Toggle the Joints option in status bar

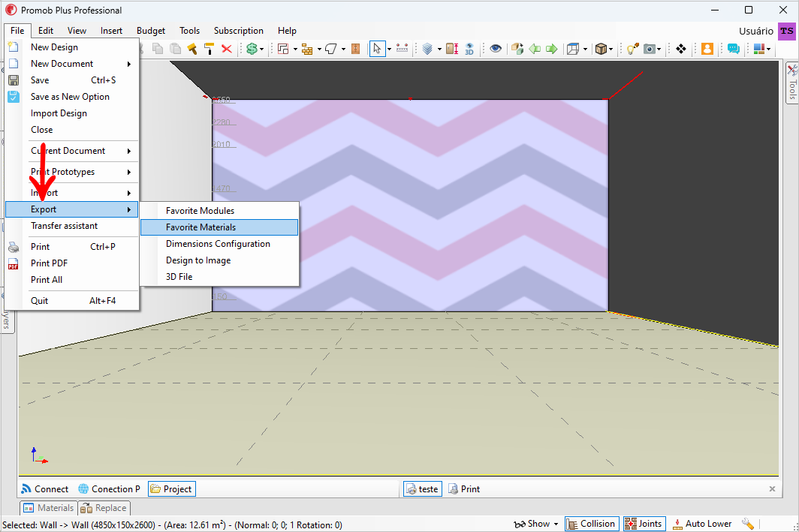point(644,523)
